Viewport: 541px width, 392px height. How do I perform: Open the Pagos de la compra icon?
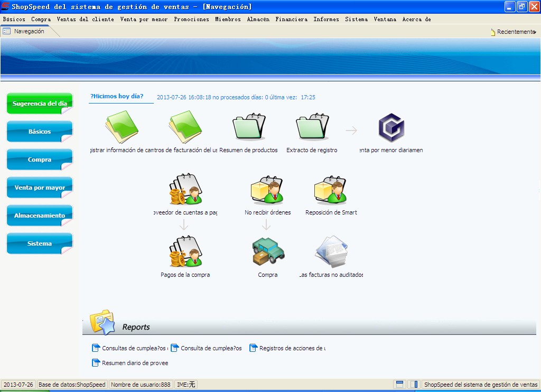[x=185, y=251]
